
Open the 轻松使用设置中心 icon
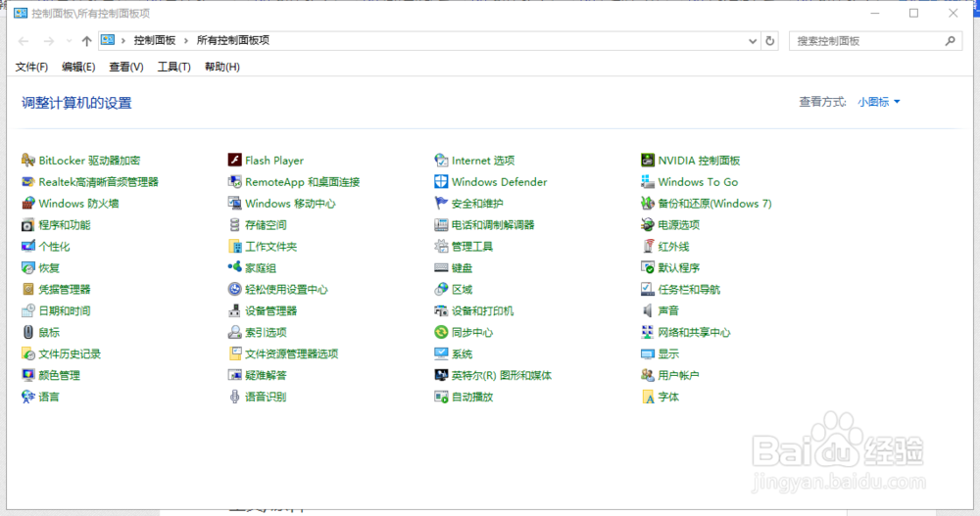pos(234,289)
